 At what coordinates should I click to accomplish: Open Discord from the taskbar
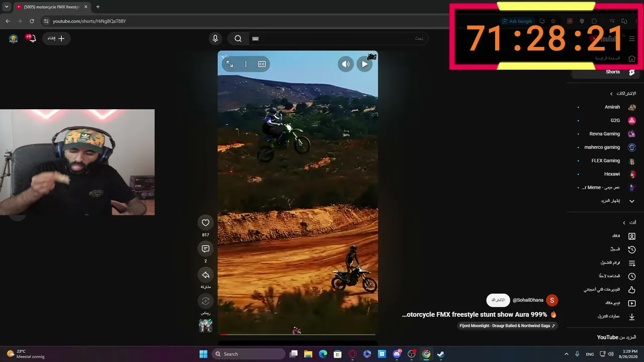(x=397, y=354)
